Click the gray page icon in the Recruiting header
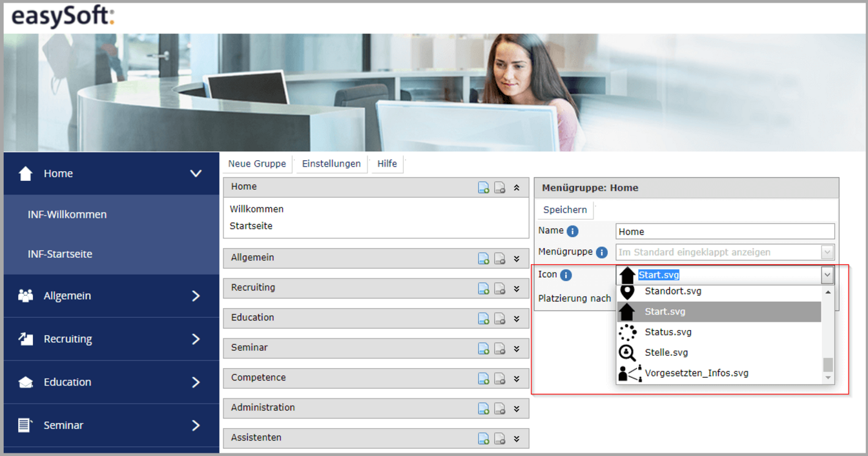 click(x=499, y=289)
